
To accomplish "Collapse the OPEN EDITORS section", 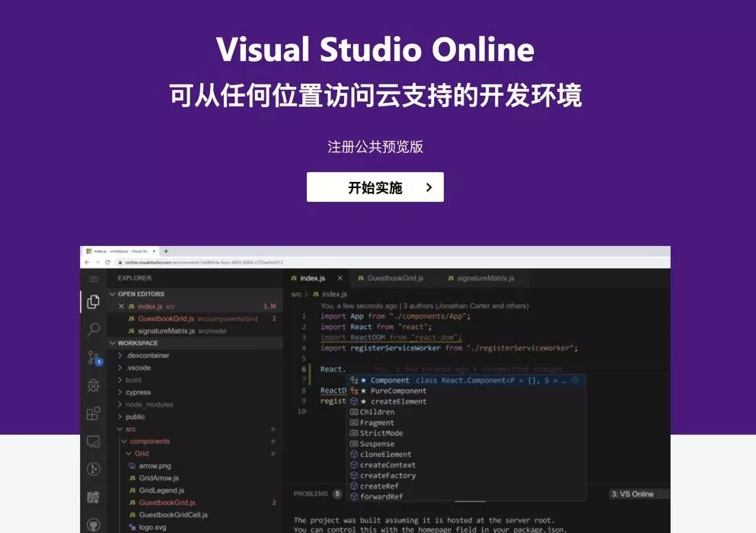I will pyautogui.click(x=195, y=294).
